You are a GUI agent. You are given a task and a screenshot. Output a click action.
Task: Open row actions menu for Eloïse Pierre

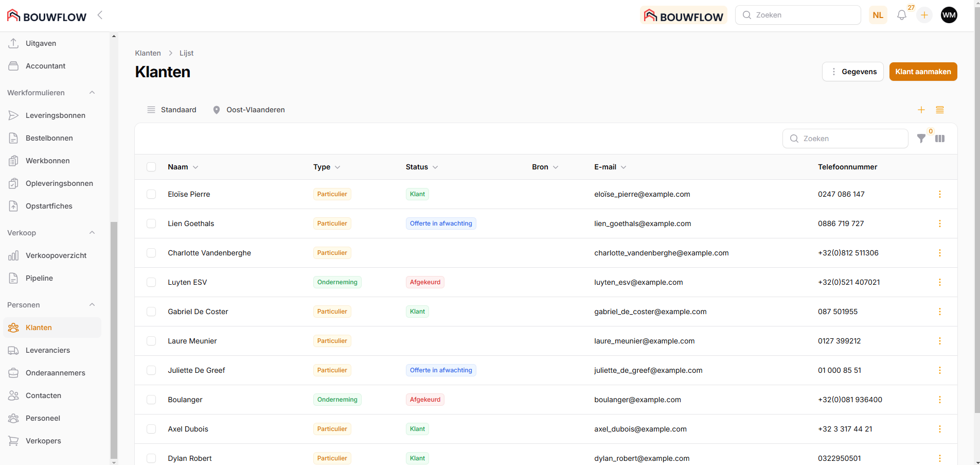(x=939, y=194)
